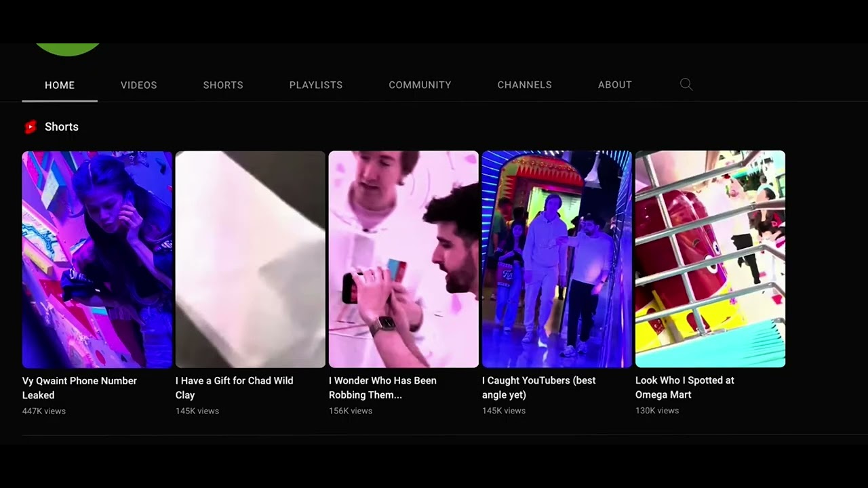Open the Community tab
Screen dimensions: 868x488
[x=420, y=85]
